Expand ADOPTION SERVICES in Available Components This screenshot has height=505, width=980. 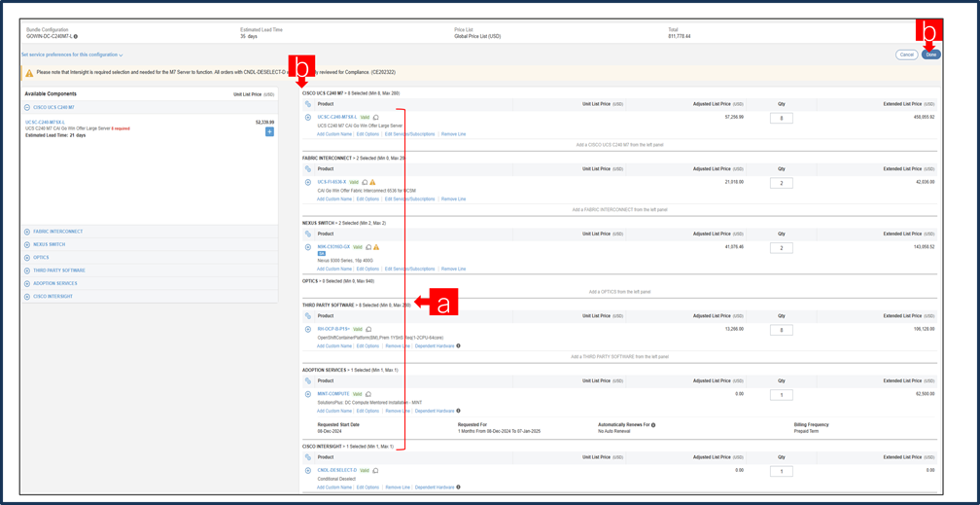coord(27,283)
